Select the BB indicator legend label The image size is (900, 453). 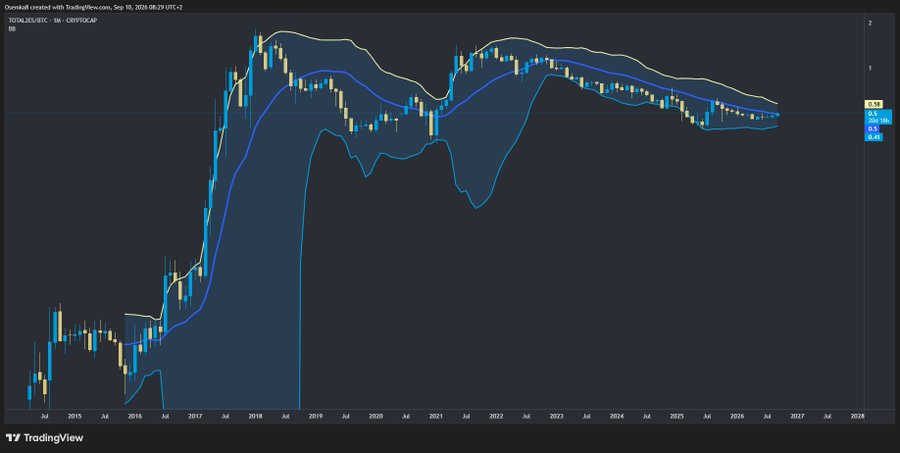tap(11, 28)
